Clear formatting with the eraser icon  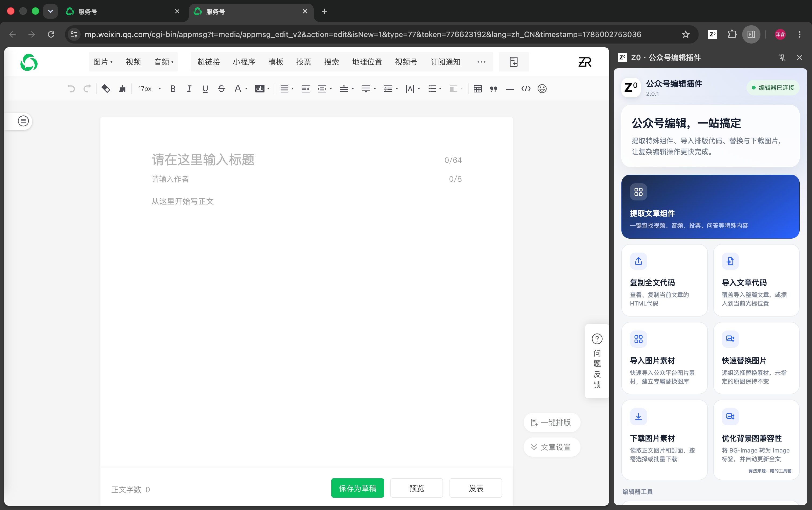(106, 89)
